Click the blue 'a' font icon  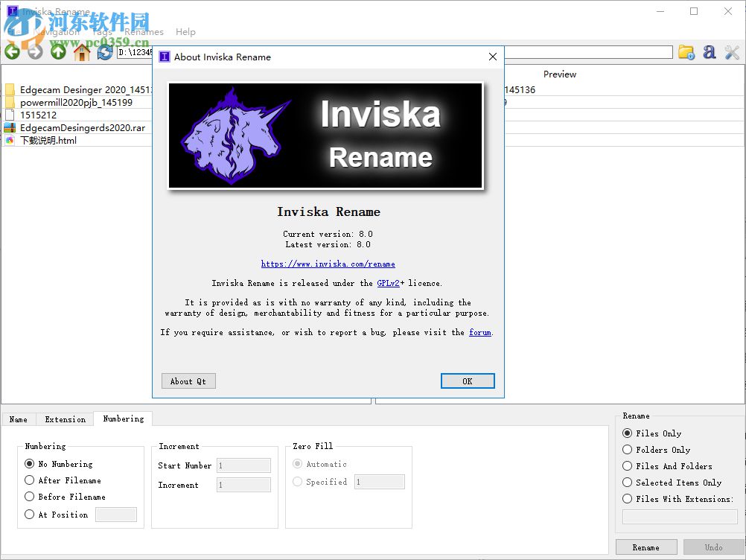click(x=709, y=52)
